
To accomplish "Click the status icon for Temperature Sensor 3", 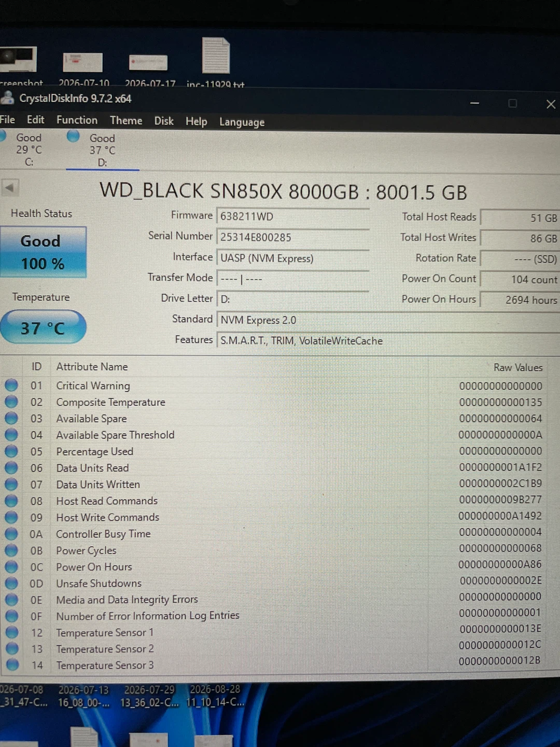I will (x=12, y=665).
